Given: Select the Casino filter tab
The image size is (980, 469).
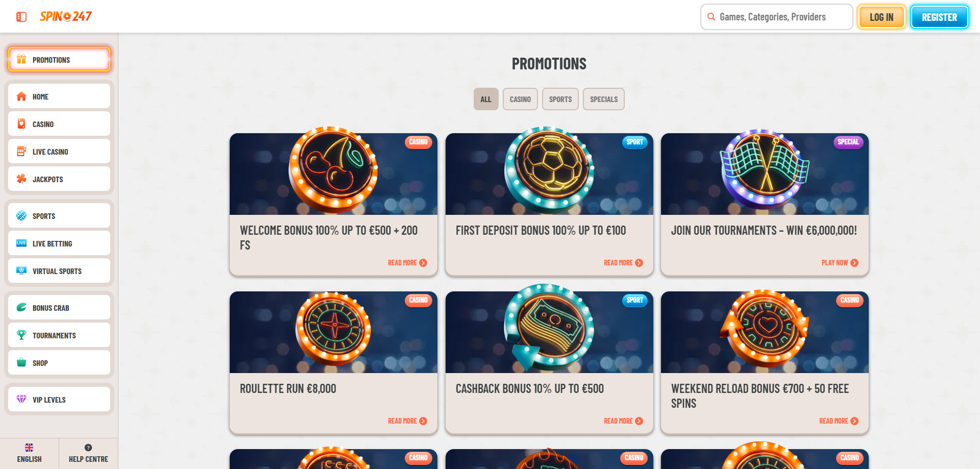Looking at the screenshot, I should coord(520,99).
